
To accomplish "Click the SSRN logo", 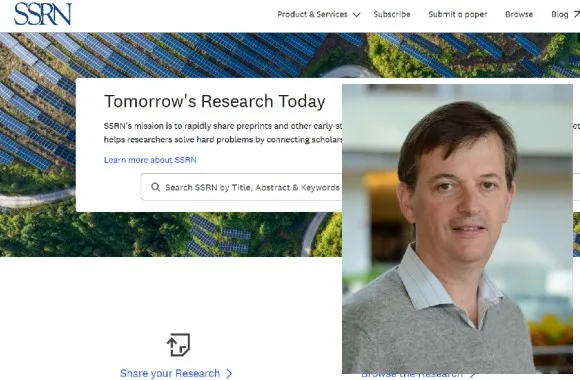I will (x=43, y=14).
